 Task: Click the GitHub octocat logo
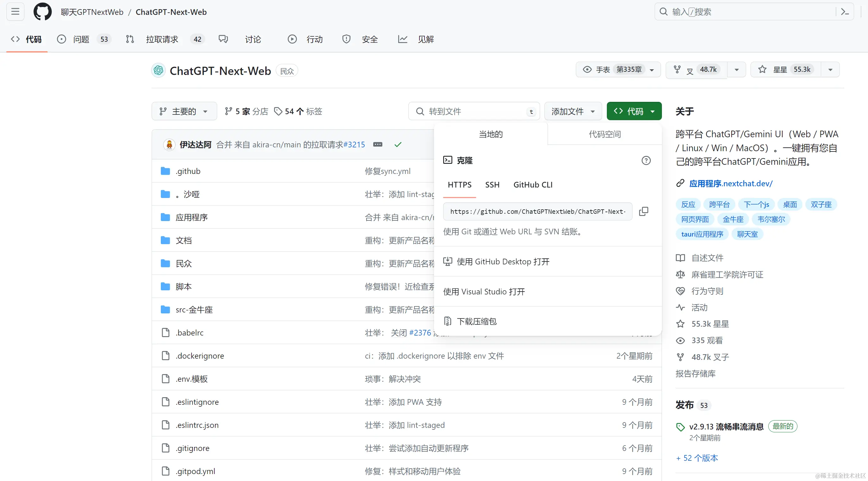point(42,12)
